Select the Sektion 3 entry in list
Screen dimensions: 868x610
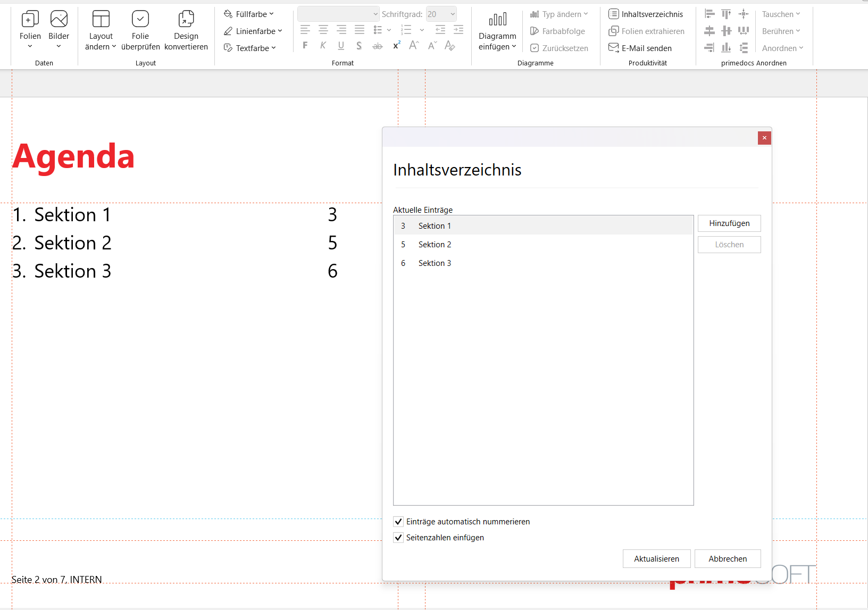[x=544, y=263]
